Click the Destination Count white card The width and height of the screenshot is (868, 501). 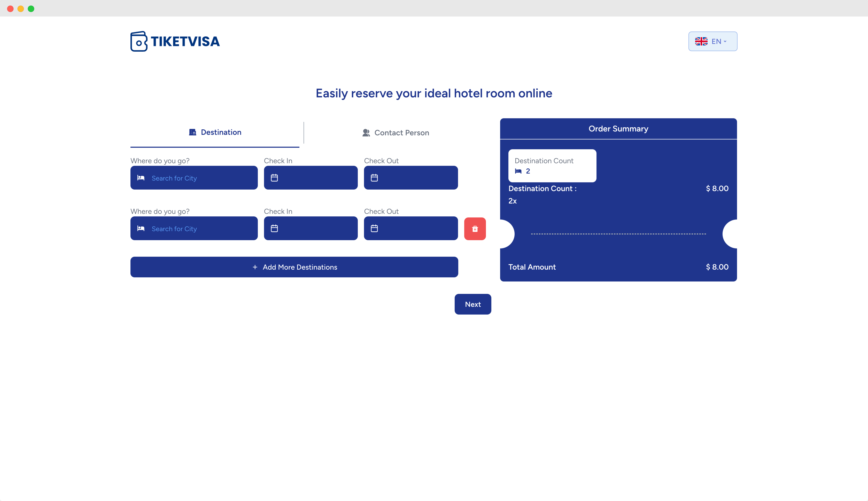tap(552, 166)
